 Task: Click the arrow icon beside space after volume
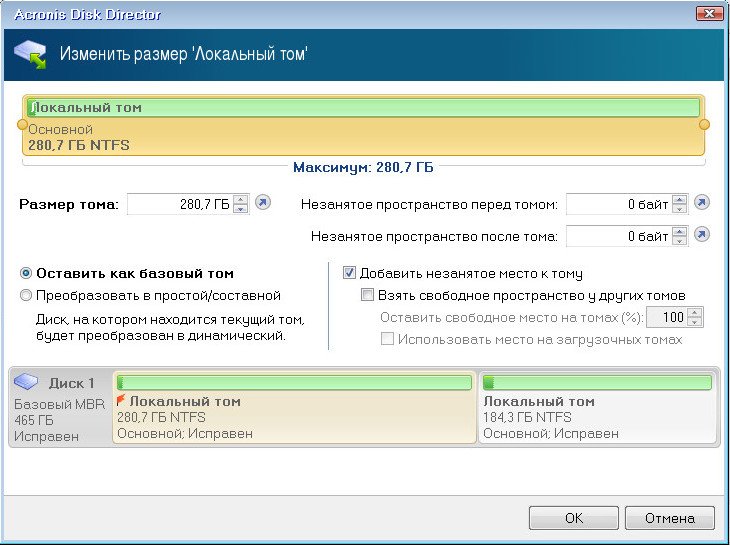(702, 235)
